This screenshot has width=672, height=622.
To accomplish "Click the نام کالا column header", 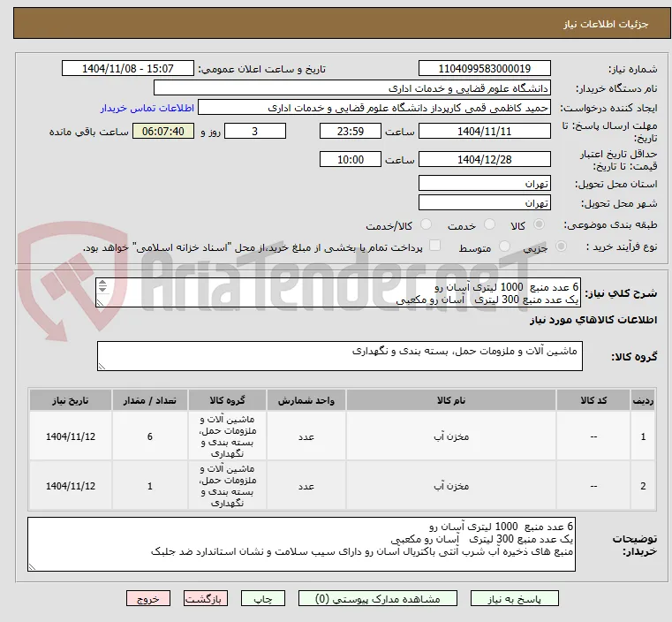I will (x=451, y=400).
